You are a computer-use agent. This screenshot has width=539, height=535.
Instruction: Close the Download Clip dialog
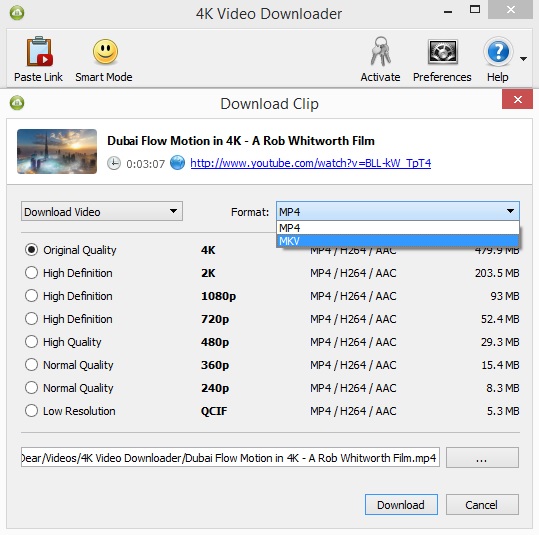517,99
